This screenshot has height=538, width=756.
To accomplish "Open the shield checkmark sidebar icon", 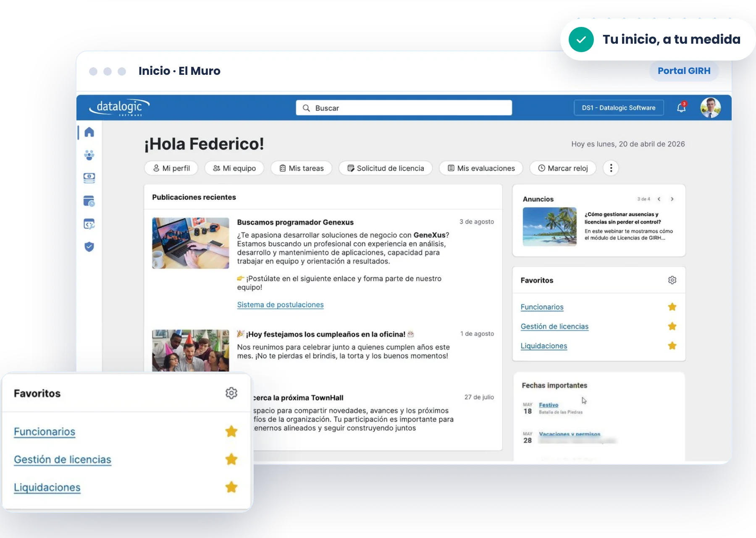I will [89, 247].
